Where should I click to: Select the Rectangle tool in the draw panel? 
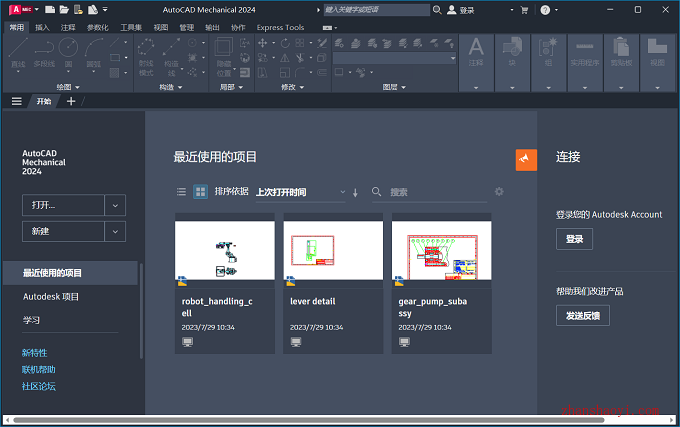(x=115, y=58)
